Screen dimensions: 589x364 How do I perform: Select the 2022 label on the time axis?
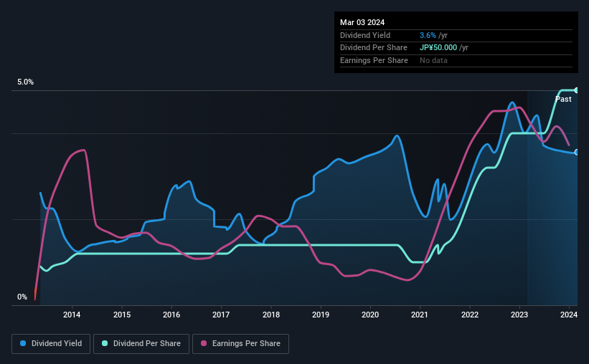click(469, 315)
